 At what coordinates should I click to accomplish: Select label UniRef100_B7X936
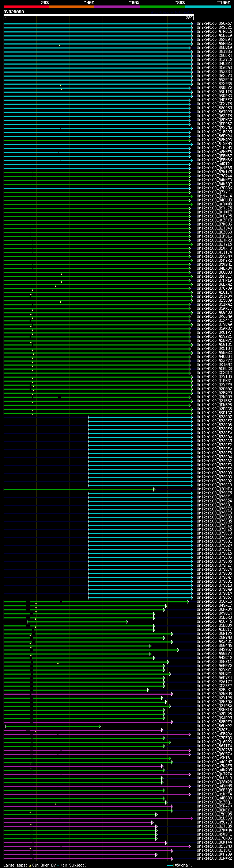tap(214, 84)
